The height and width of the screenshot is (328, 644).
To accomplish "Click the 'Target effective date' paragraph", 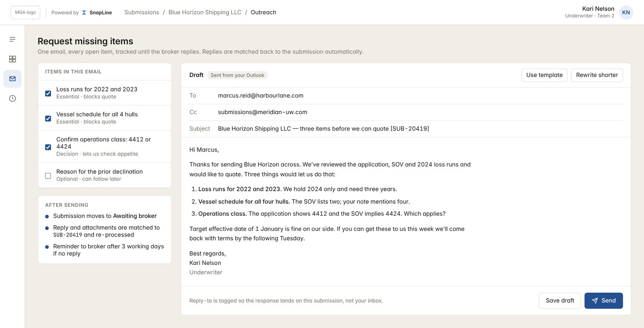I will click(x=327, y=233).
